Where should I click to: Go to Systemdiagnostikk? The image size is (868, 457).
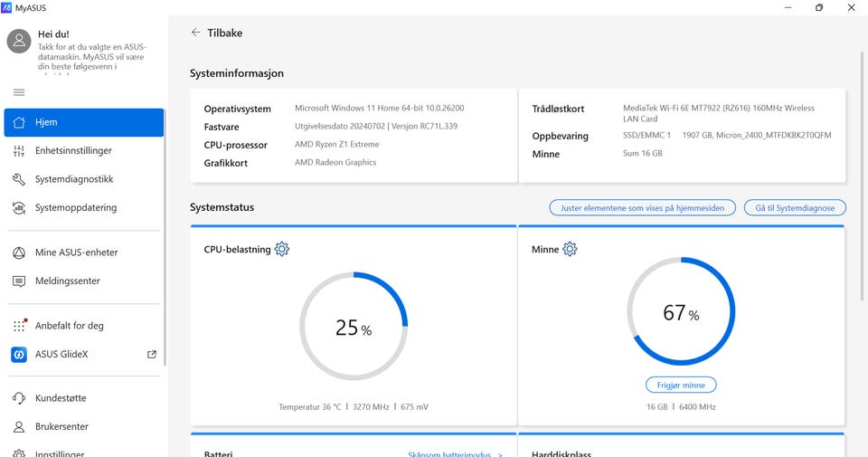[83, 179]
